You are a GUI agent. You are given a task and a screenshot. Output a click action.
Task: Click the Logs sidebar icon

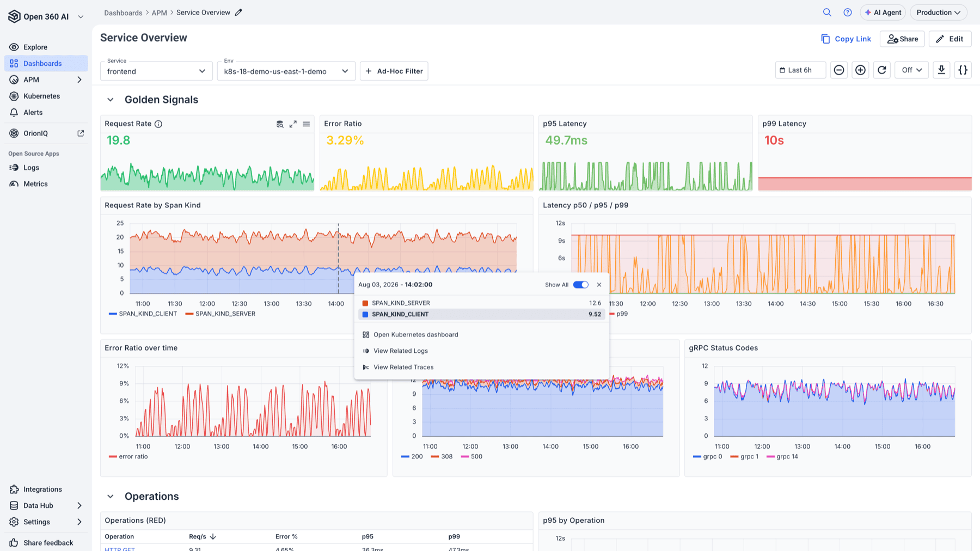point(14,168)
